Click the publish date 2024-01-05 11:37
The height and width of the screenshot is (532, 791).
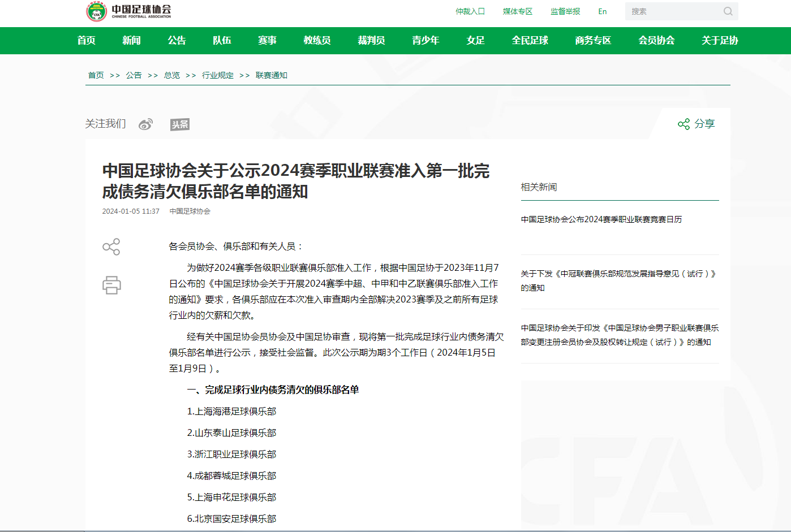pos(131,211)
